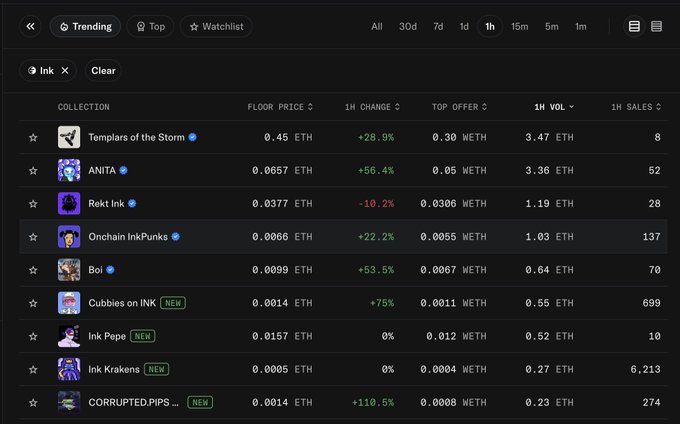This screenshot has height=424, width=680.
Task: Open CORRUPTED.PIPS thumbnail
Action: [x=69, y=402]
